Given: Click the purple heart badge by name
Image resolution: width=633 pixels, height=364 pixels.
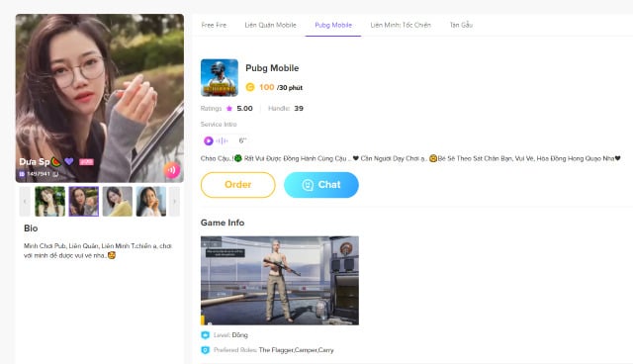Looking at the screenshot, I should tap(69, 161).
